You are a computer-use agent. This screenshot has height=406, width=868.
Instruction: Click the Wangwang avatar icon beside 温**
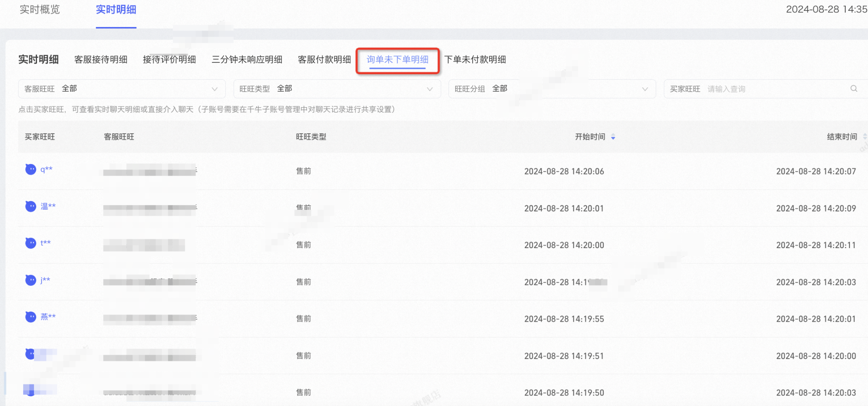pyautogui.click(x=30, y=206)
